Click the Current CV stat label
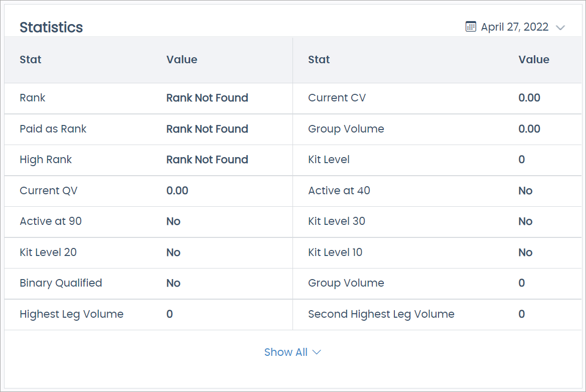 [x=337, y=98]
